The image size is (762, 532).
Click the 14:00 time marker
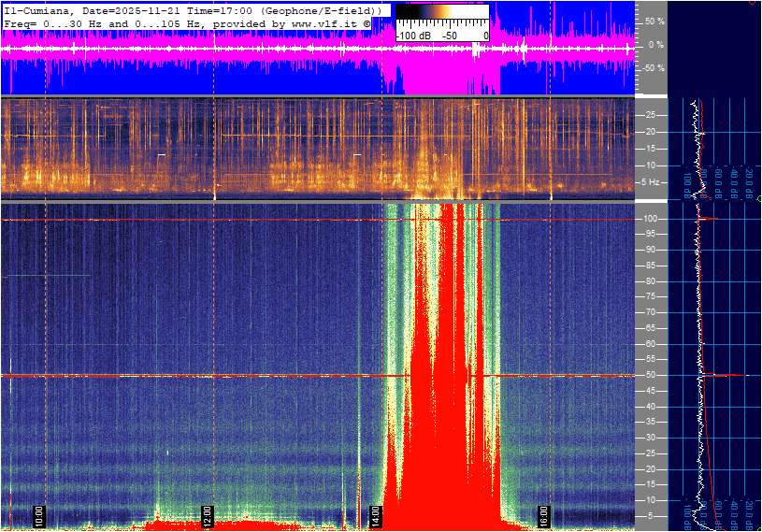[376, 515]
